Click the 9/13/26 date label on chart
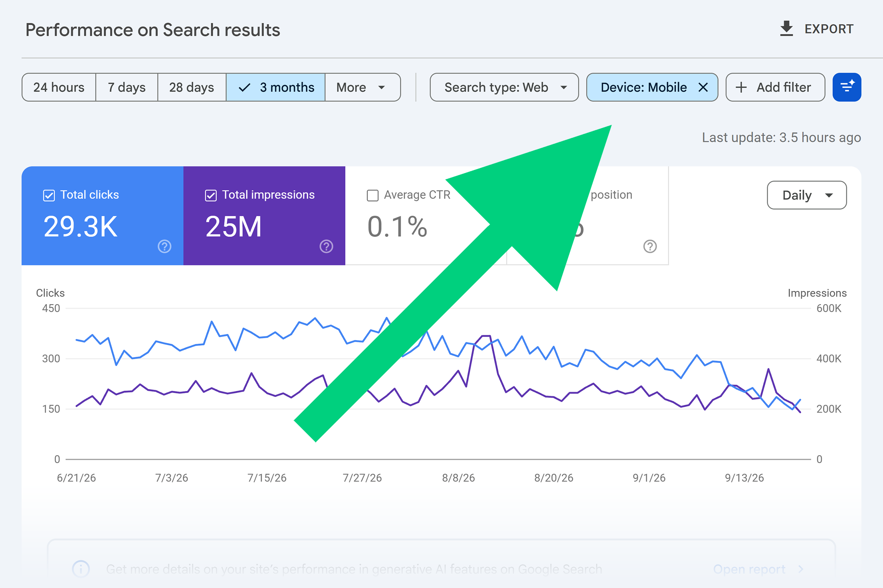 pyautogui.click(x=744, y=478)
